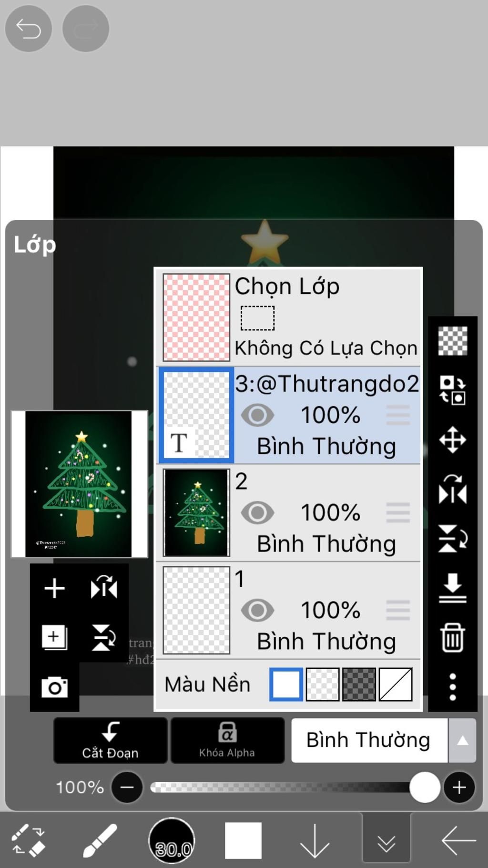Select the Chọn Lớp selection layer row
Screen dimensions: 488x868
pos(288,317)
